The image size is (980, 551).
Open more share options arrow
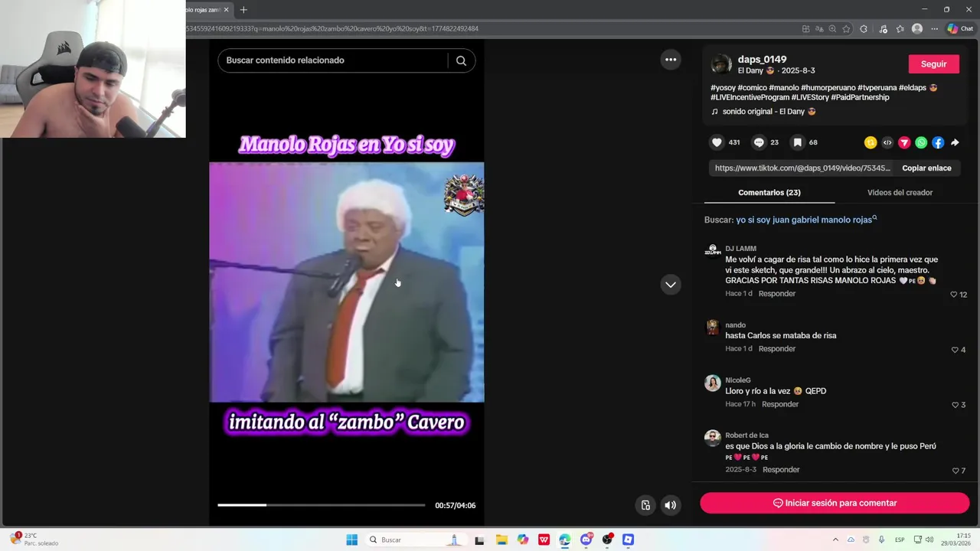pyautogui.click(x=955, y=142)
